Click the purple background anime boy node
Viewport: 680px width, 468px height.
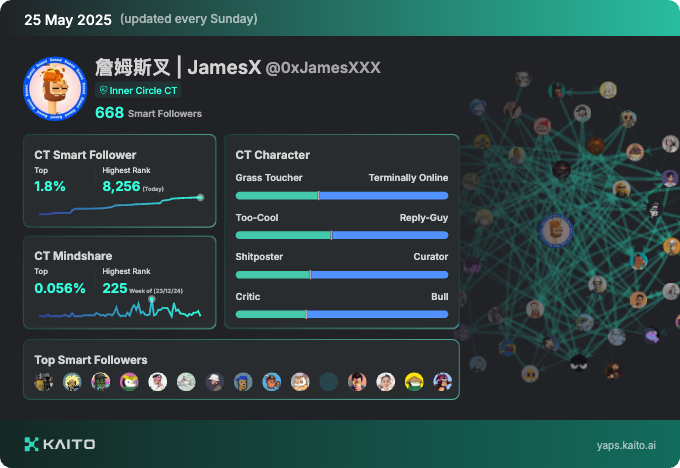[x=670, y=178]
